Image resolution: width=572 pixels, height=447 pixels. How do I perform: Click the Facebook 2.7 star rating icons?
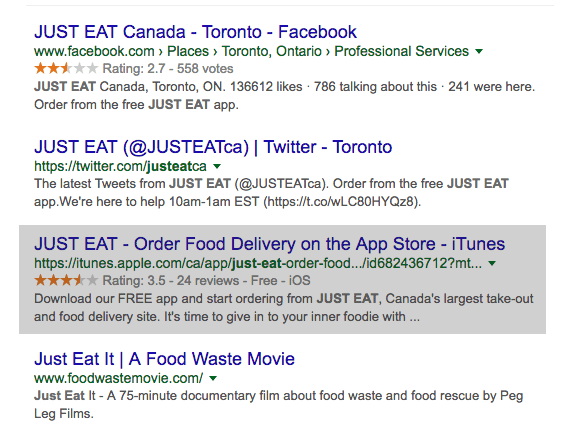click(x=66, y=68)
